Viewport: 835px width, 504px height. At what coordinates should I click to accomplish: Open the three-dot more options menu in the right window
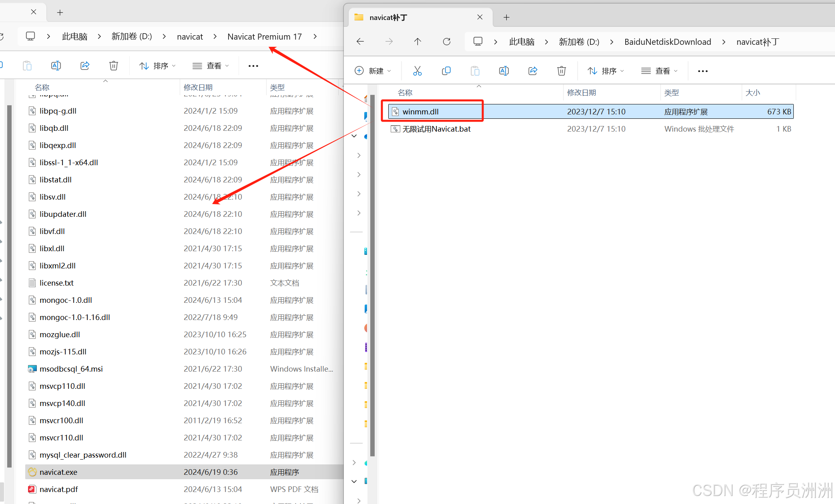coord(703,71)
